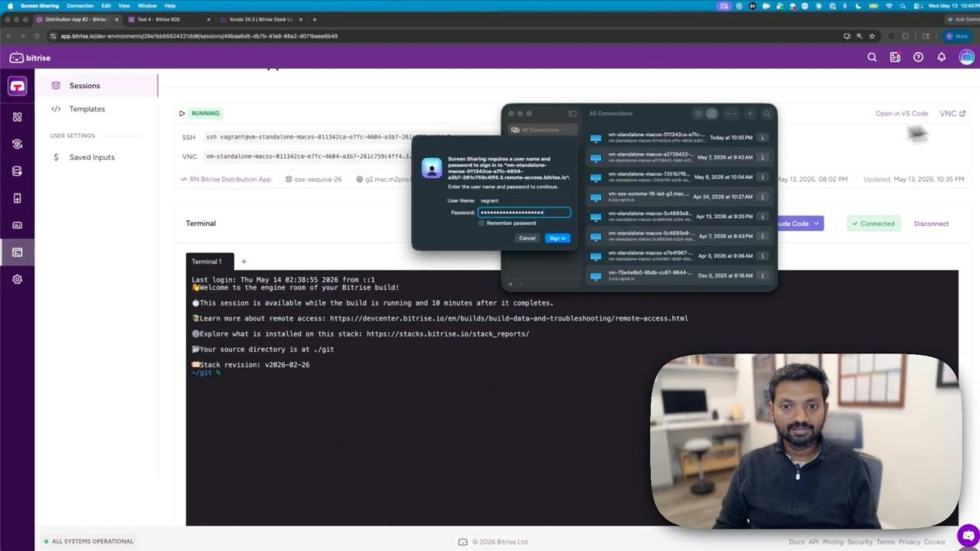Open the dashboard grid icon in sidebar
Image resolution: width=980 pixels, height=551 pixels.
[x=17, y=117]
